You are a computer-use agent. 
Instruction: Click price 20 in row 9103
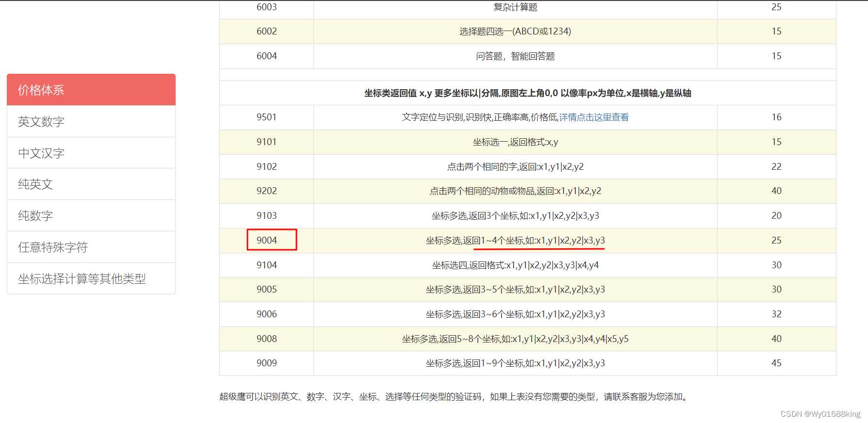coord(776,216)
